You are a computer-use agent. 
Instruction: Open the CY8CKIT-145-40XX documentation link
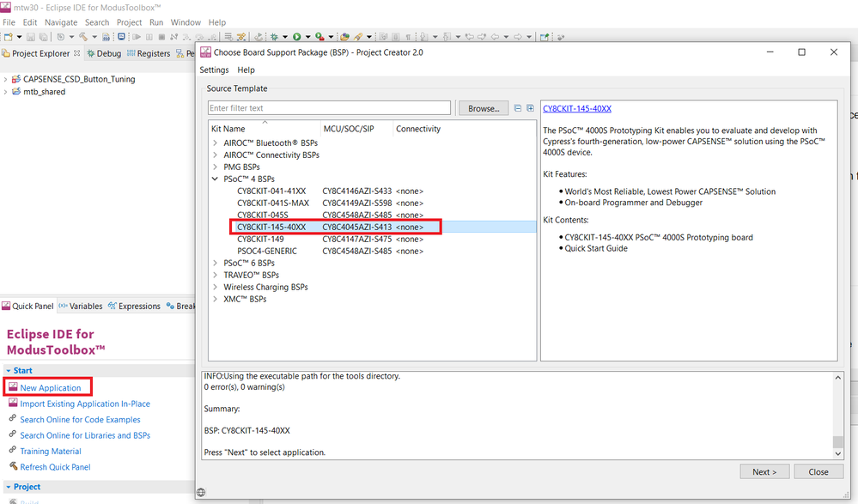(576, 108)
